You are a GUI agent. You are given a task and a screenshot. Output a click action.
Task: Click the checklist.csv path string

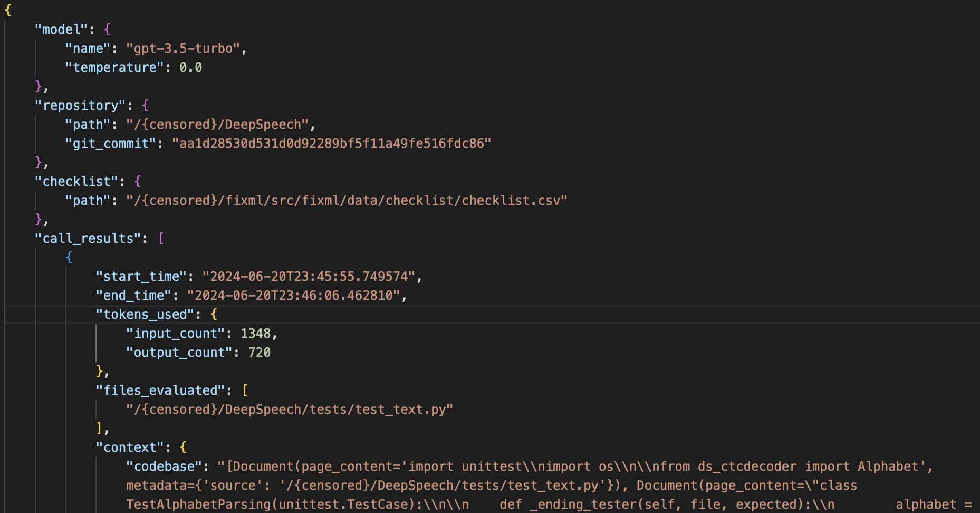coord(347,201)
